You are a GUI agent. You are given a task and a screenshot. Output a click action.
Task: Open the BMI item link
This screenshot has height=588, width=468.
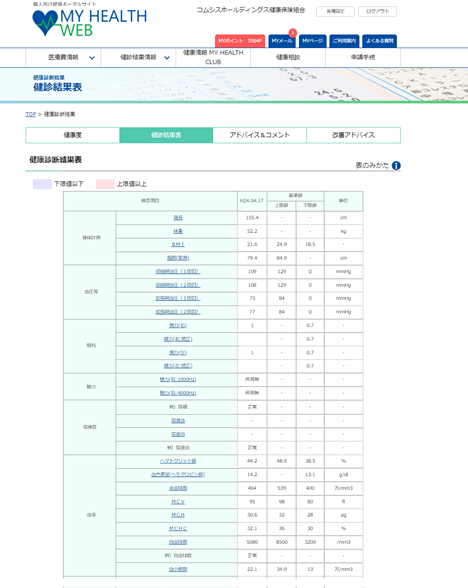[x=178, y=244]
